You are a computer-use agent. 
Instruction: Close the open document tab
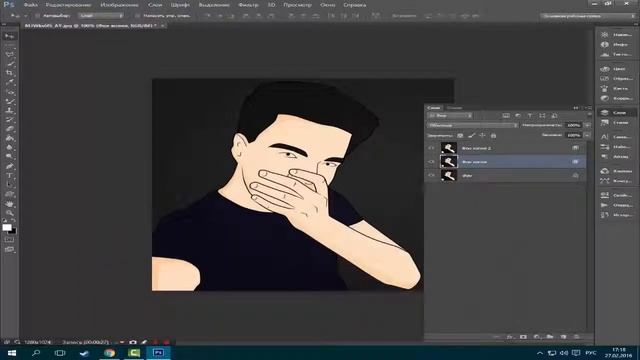pos(162,25)
